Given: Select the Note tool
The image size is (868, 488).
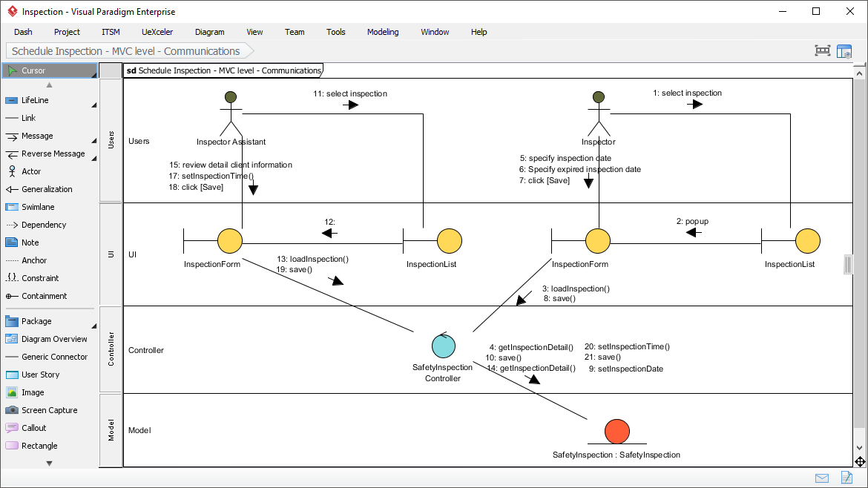Looking at the screenshot, I should (32, 243).
